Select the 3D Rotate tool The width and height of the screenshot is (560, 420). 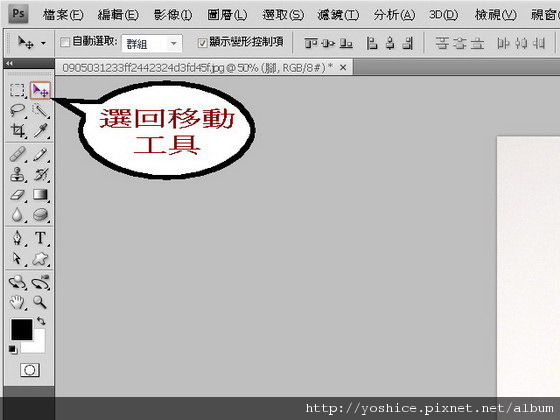[17, 282]
